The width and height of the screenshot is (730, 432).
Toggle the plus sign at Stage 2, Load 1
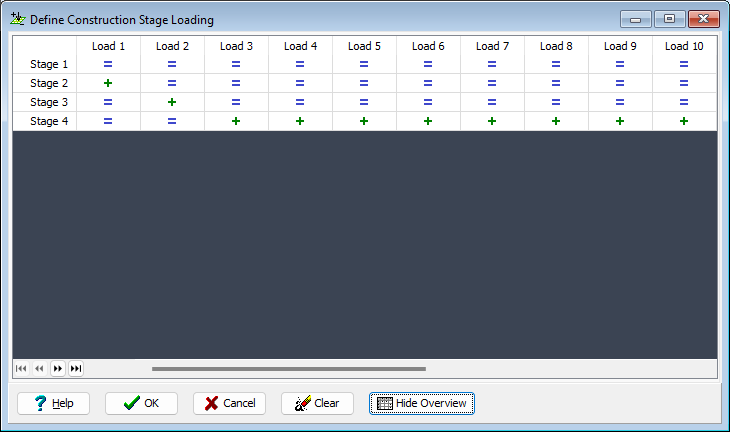coord(108,83)
